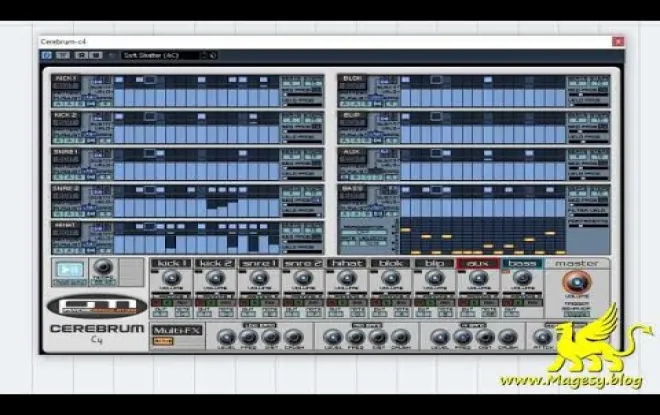660x415 pixels.
Task: Select the snre 2 mixer tab
Action: coord(303,263)
